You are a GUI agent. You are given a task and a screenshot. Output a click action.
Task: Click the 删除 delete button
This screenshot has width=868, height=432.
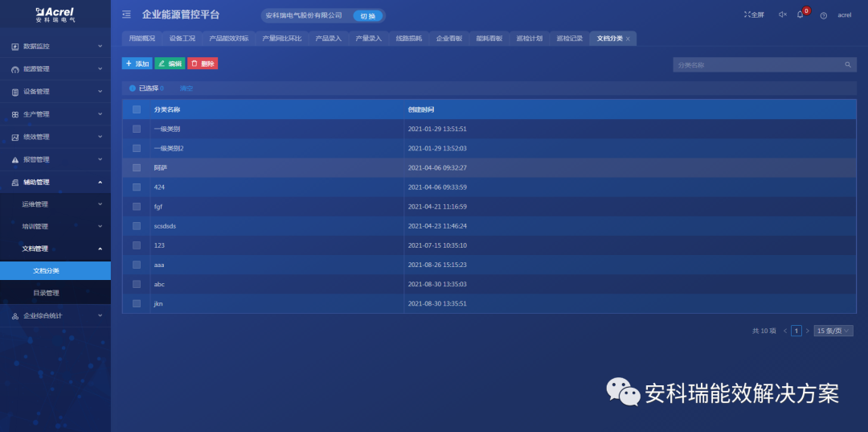click(x=203, y=64)
